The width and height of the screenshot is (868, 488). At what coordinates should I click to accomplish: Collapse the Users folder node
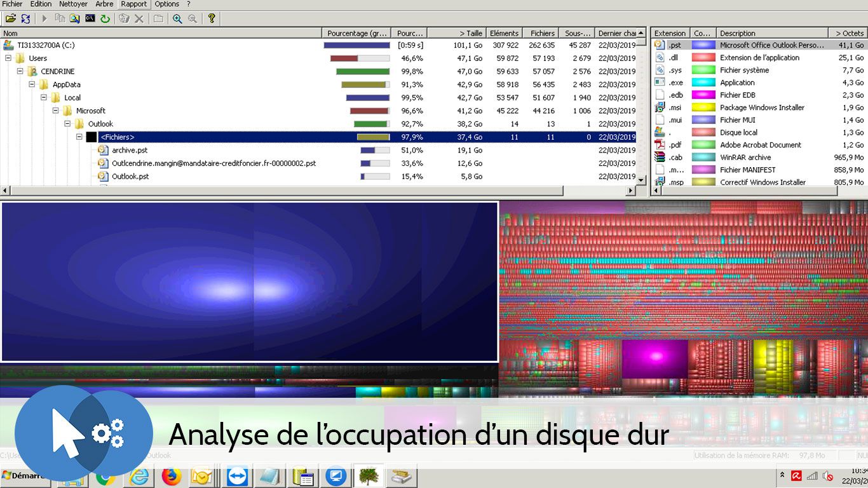tap(8, 58)
